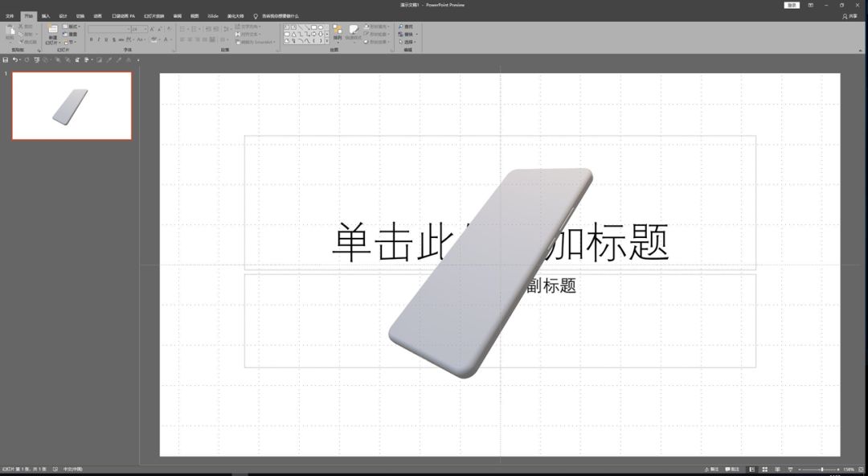Click the start slideshow icon in quick access toolbar
This screenshot has width=868, height=476.
pyautogui.click(x=37, y=59)
